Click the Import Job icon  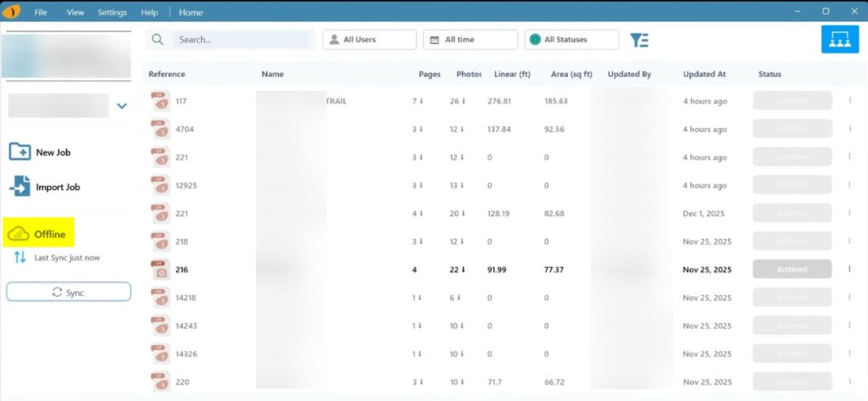[x=19, y=187]
